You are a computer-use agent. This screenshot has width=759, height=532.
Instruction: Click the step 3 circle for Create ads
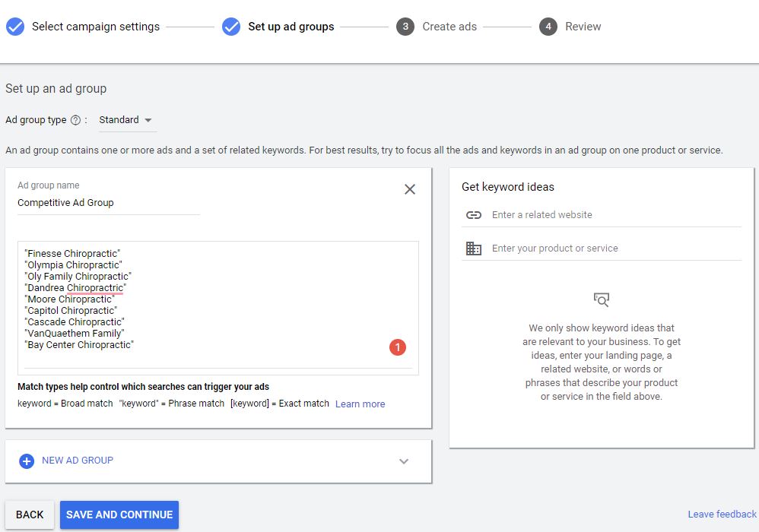click(x=405, y=27)
